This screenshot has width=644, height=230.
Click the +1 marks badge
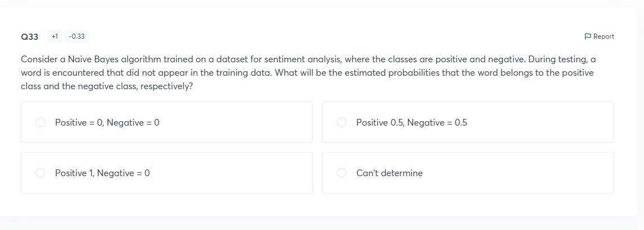pos(55,36)
